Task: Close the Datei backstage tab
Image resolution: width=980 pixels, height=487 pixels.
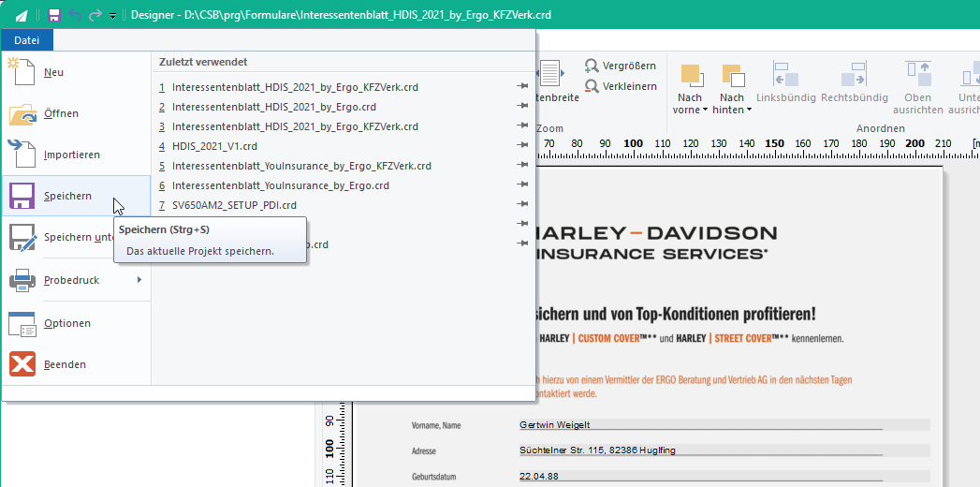Action: (27, 40)
